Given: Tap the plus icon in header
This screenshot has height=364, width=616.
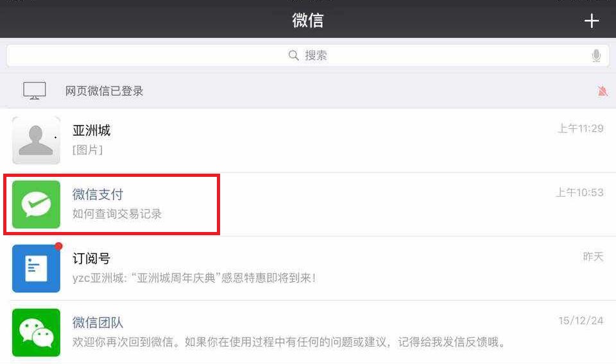Looking at the screenshot, I should tap(591, 21).
